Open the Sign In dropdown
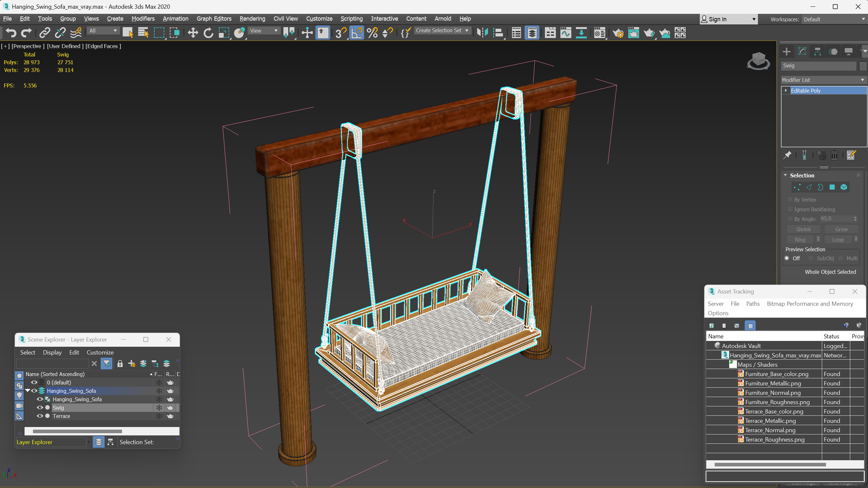 pos(729,19)
